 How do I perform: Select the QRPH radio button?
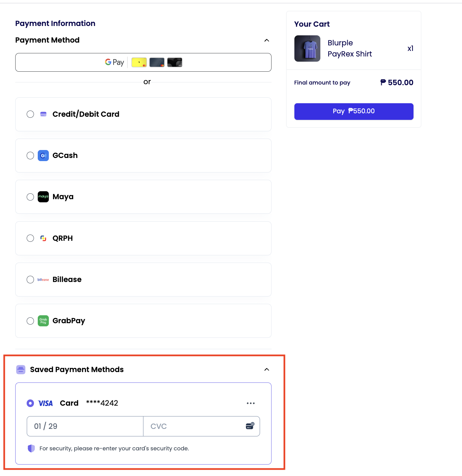30,238
